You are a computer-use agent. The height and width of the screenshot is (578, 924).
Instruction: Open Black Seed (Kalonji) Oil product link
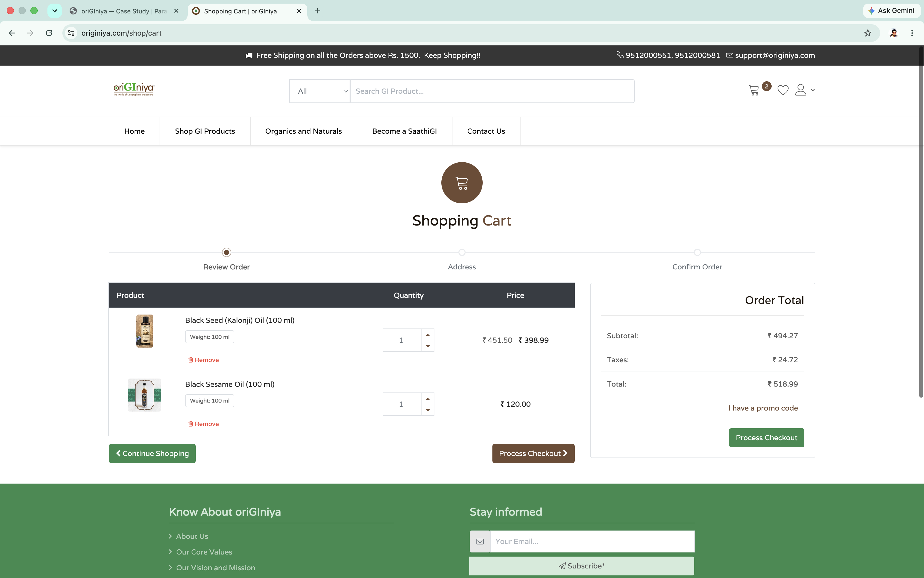coord(240,320)
